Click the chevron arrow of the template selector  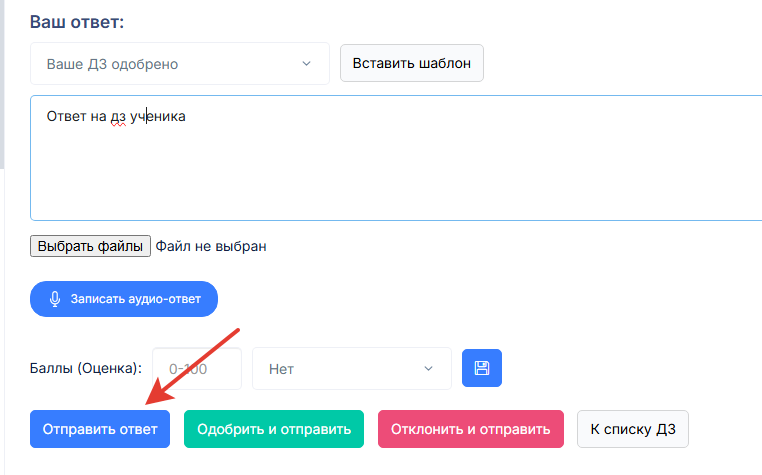pyautogui.click(x=306, y=64)
